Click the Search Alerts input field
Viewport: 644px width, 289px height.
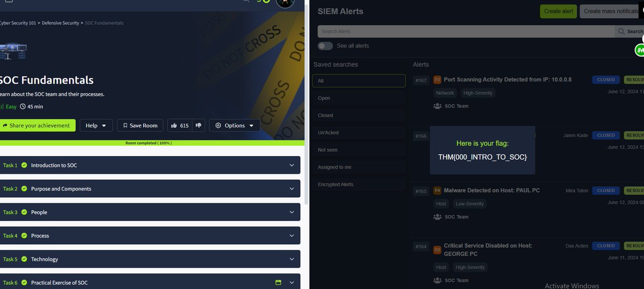(x=466, y=32)
